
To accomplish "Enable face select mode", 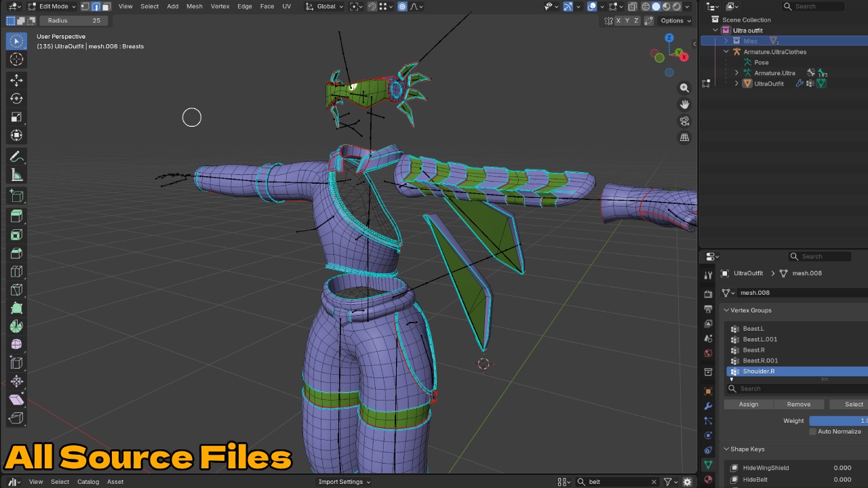I will tap(106, 6).
